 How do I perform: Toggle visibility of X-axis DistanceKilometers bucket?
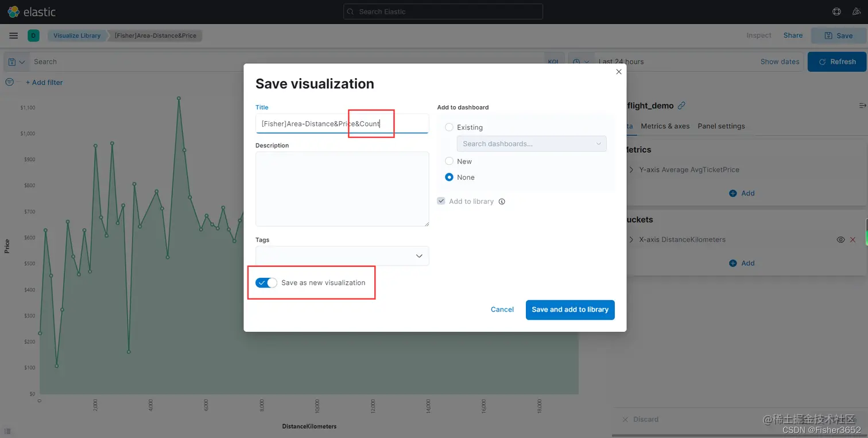coord(840,239)
